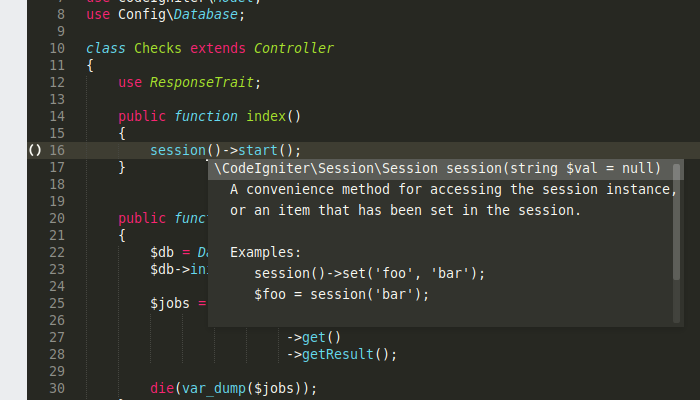Click the get() call on line 27
The image size is (700, 400).
tap(321, 338)
